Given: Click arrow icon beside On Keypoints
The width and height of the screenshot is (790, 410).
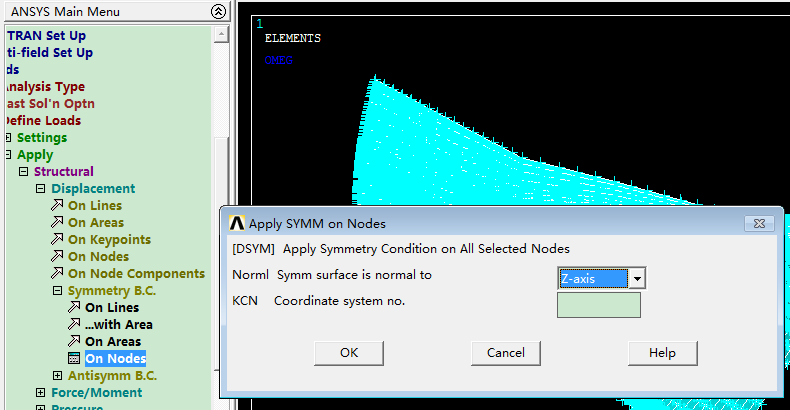Looking at the screenshot, I should point(57,239).
